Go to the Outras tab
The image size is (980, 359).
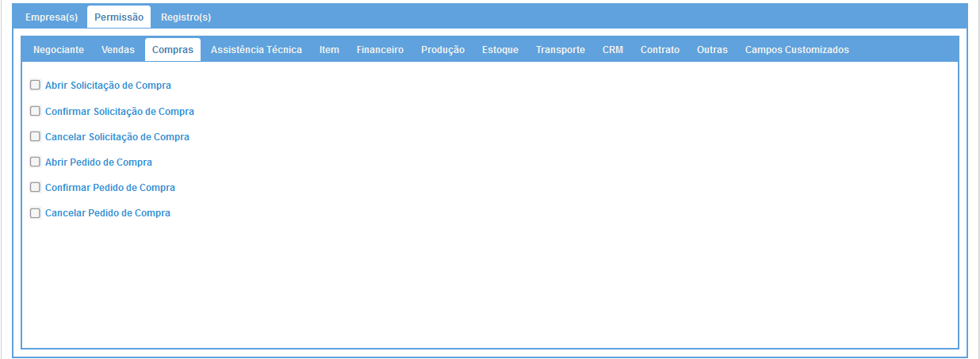712,49
